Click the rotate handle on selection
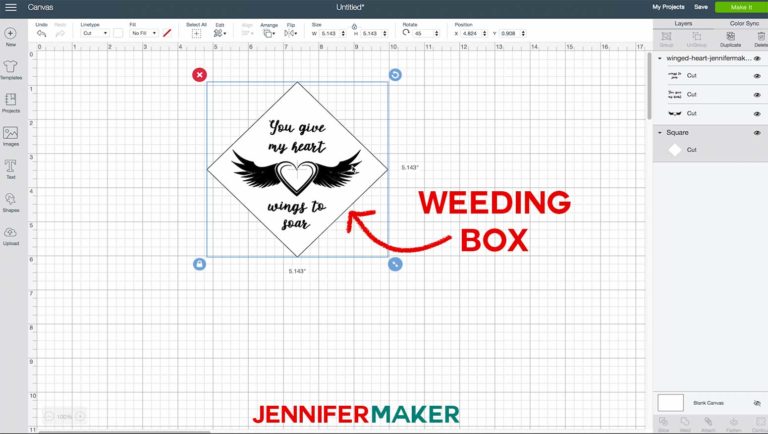The height and width of the screenshot is (434, 768). [x=395, y=75]
